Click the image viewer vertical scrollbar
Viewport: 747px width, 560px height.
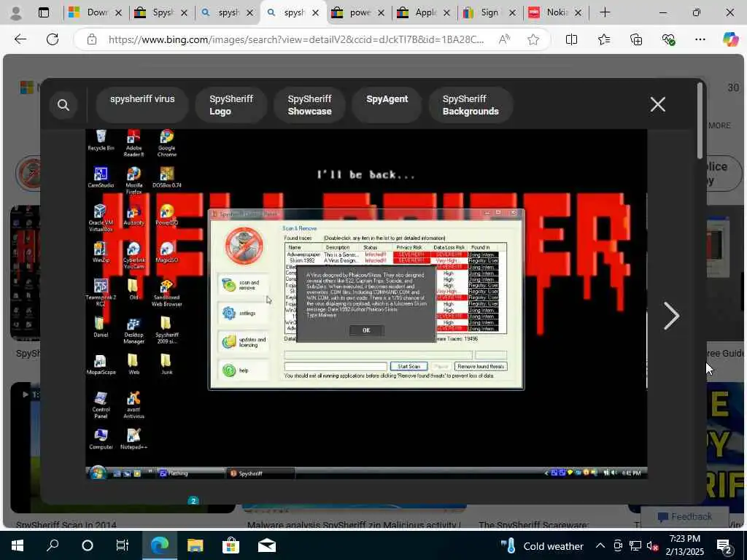pyautogui.click(x=700, y=120)
